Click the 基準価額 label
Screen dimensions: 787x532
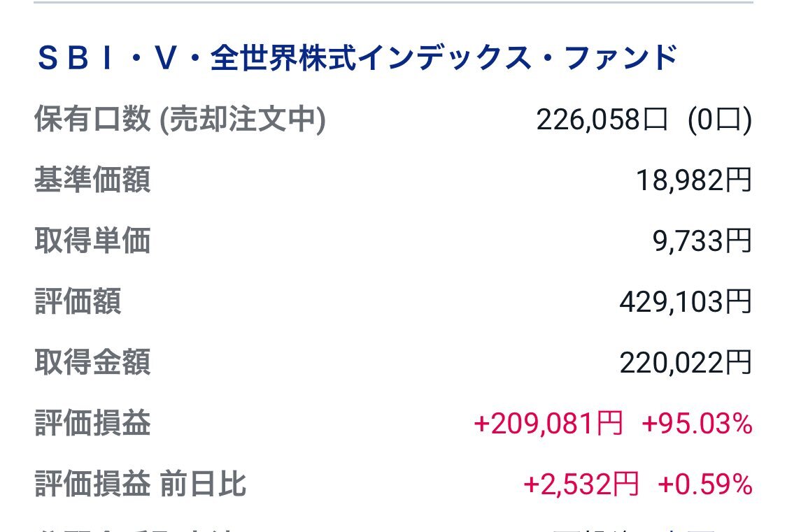[x=92, y=181]
